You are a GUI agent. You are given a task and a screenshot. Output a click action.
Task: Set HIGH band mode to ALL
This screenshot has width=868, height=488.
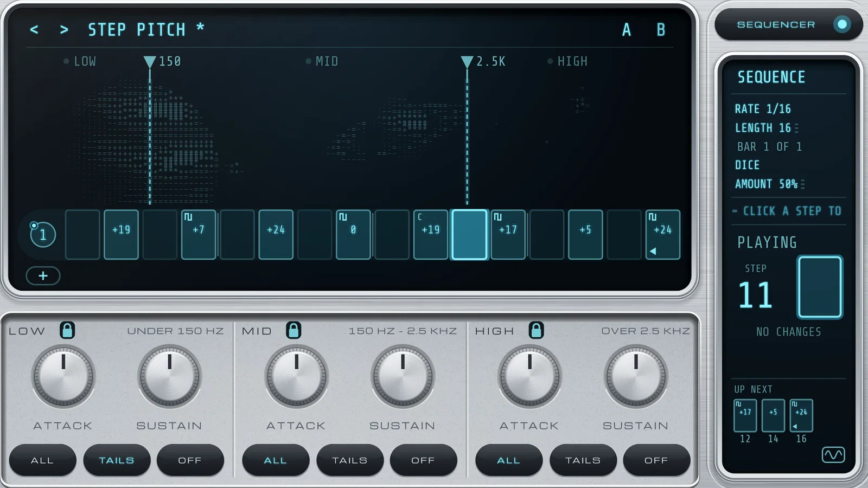pos(509,460)
